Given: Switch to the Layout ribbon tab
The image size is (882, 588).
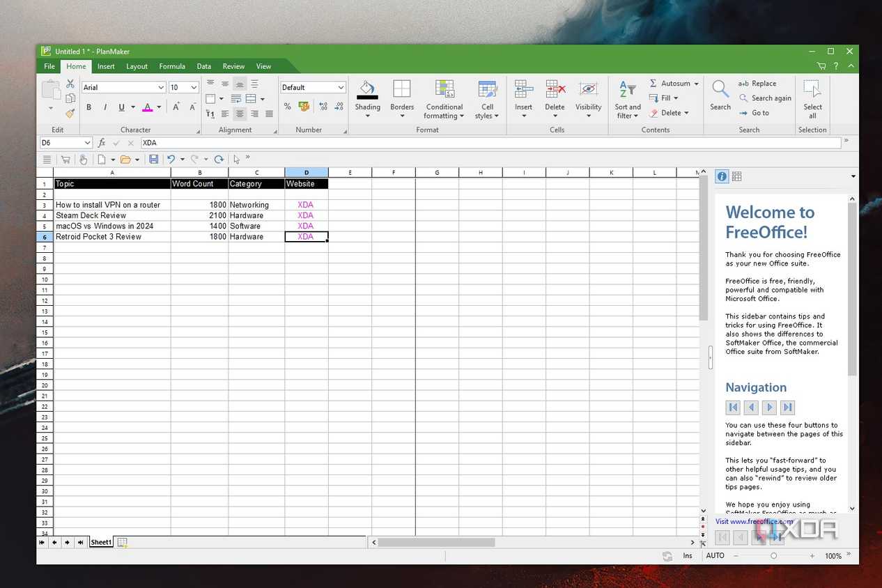Looking at the screenshot, I should pos(137,66).
